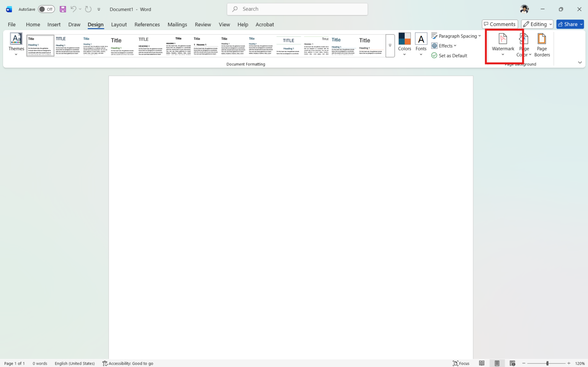Open the Watermark menu
Image resolution: width=588 pixels, height=367 pixels.
tap(503, 45)
